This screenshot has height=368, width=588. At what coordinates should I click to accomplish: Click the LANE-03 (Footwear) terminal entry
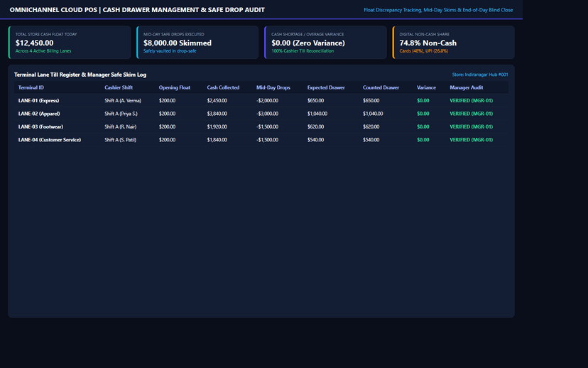click(261, 126)
